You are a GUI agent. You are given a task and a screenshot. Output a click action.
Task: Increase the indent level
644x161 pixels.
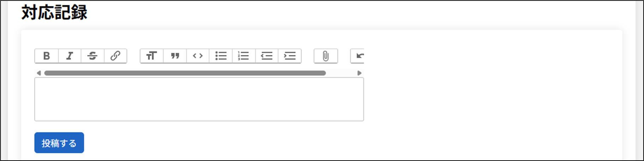tap(290, 56)
